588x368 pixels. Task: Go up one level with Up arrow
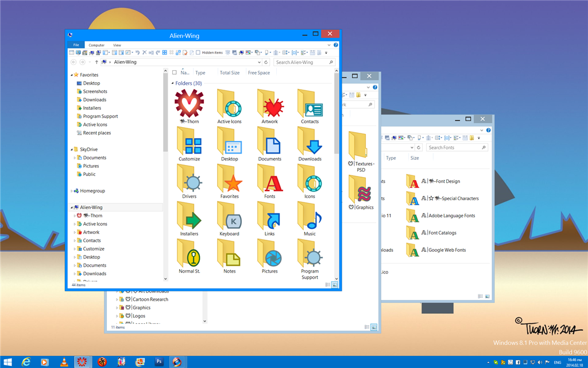pos(96,62)
